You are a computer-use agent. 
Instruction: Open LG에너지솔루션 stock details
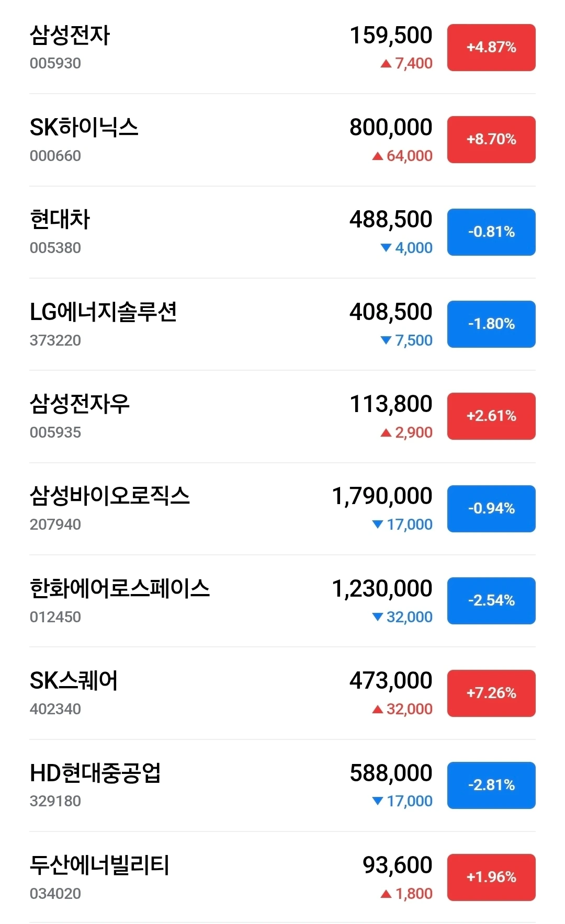coord(103,312)
